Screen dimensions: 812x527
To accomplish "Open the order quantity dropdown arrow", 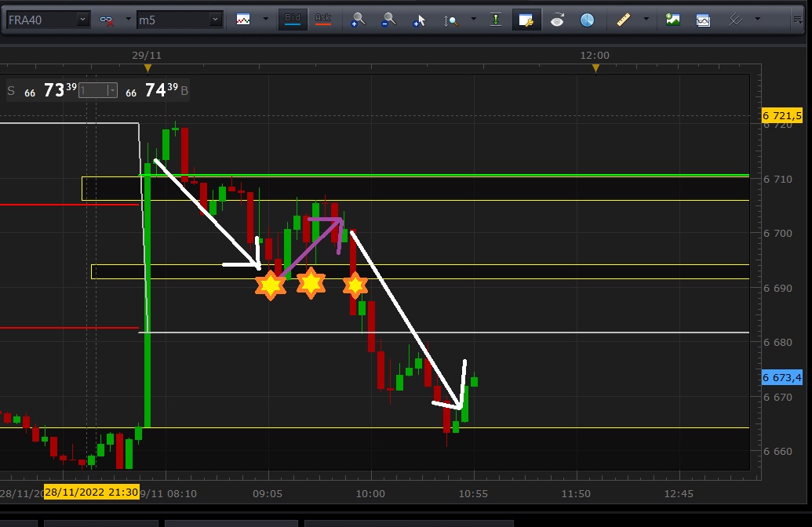I will [112, 91].
